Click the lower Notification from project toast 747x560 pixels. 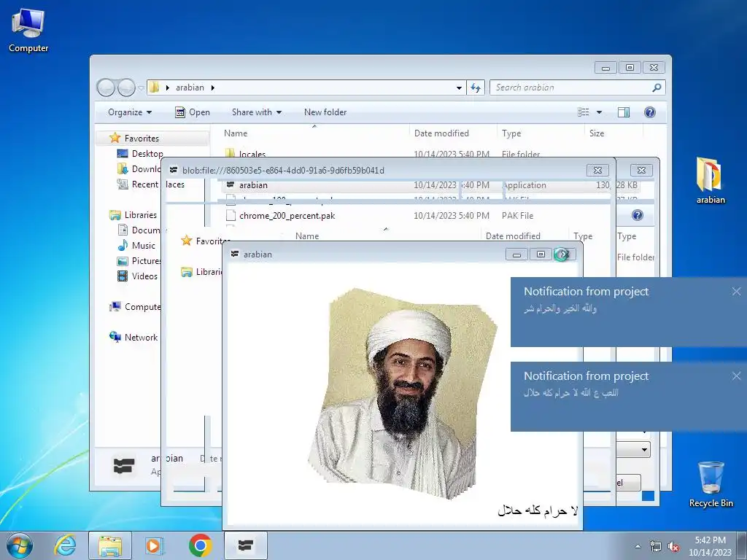(x=629, y=397)
